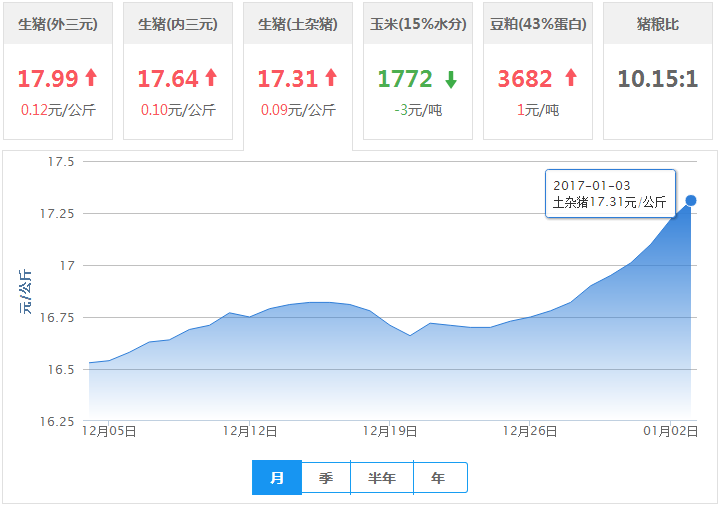Open the 豆粕(43%蛋白) price tab
Image resolution: width=722 pixels, height=511 pixels.
(538, 71)
